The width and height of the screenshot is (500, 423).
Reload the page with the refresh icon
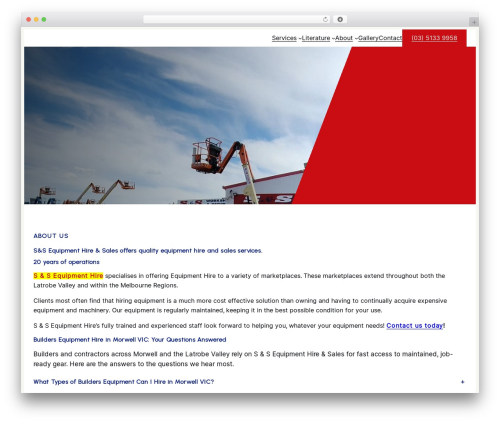325,20
